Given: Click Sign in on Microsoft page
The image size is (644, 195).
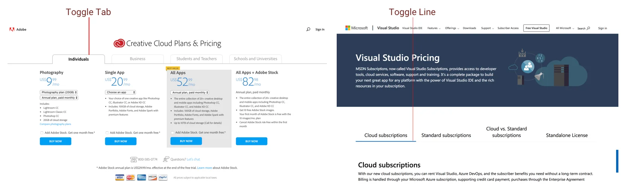Looking at the screenshot, I should pos(603,28).
